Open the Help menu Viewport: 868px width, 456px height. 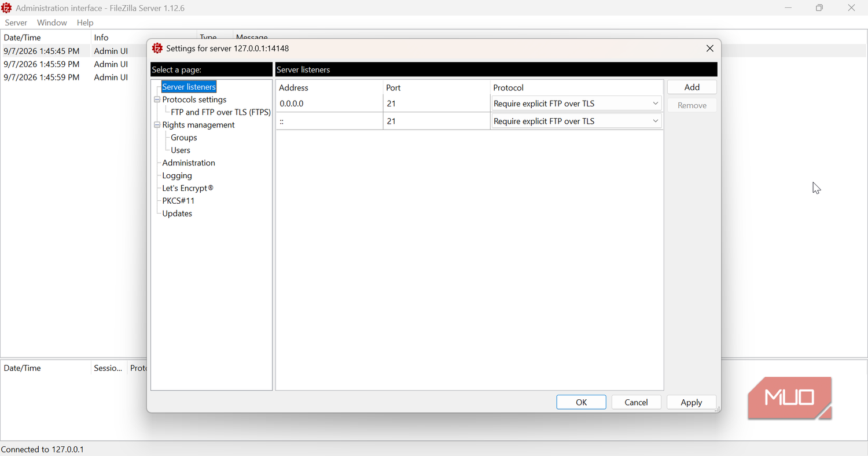85,23
